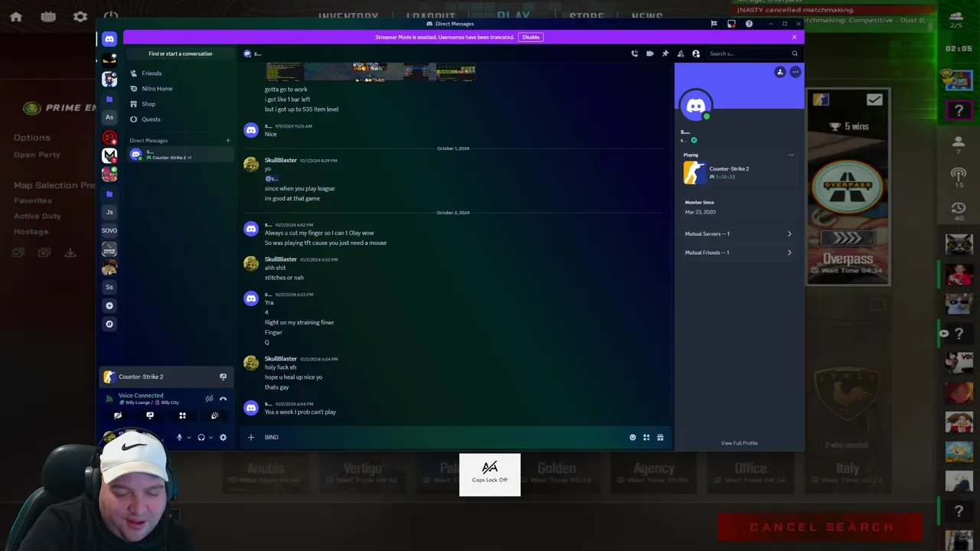This screenshot has height=551, width=980.
Task: Open Discord help question mark icon
Action: point(749,24)
